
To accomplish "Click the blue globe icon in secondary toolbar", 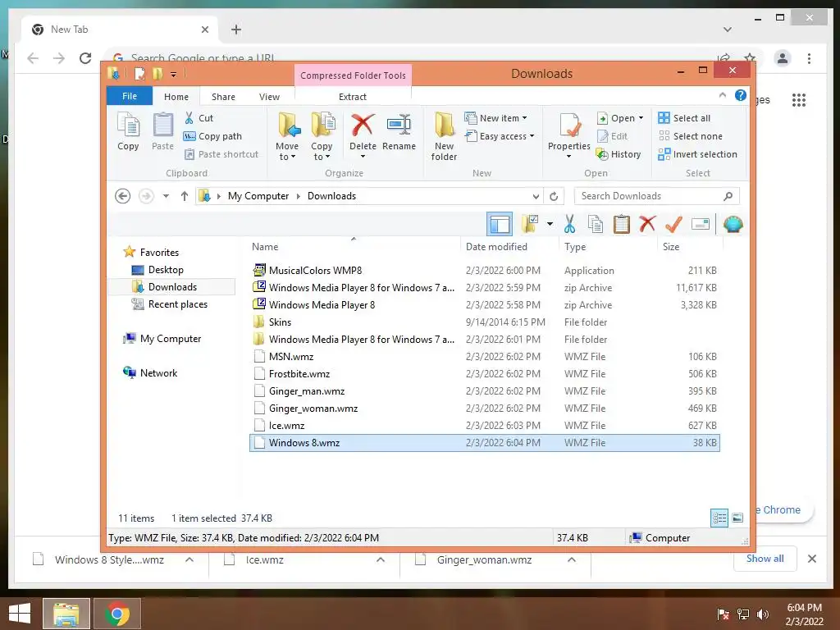I will [733, 224].
